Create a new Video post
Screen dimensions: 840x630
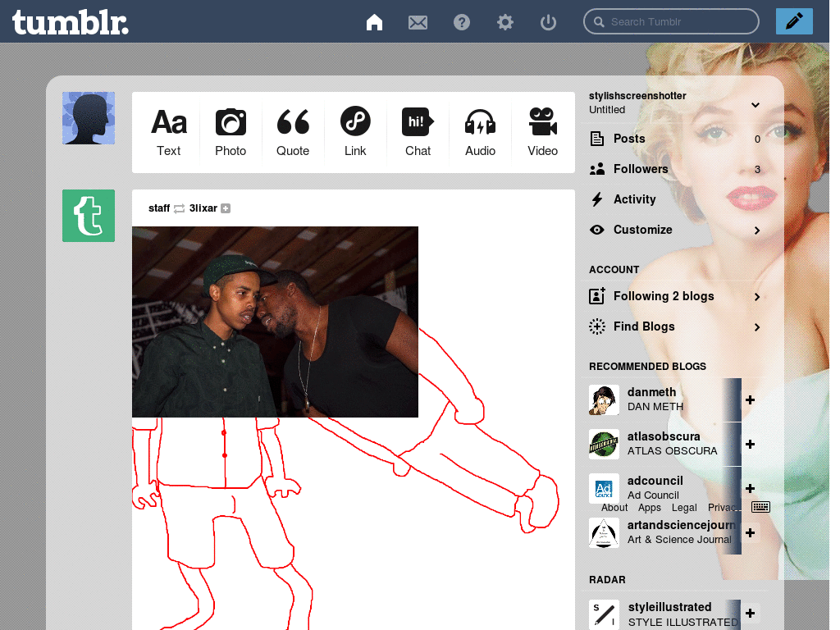(x=543, y=132)
